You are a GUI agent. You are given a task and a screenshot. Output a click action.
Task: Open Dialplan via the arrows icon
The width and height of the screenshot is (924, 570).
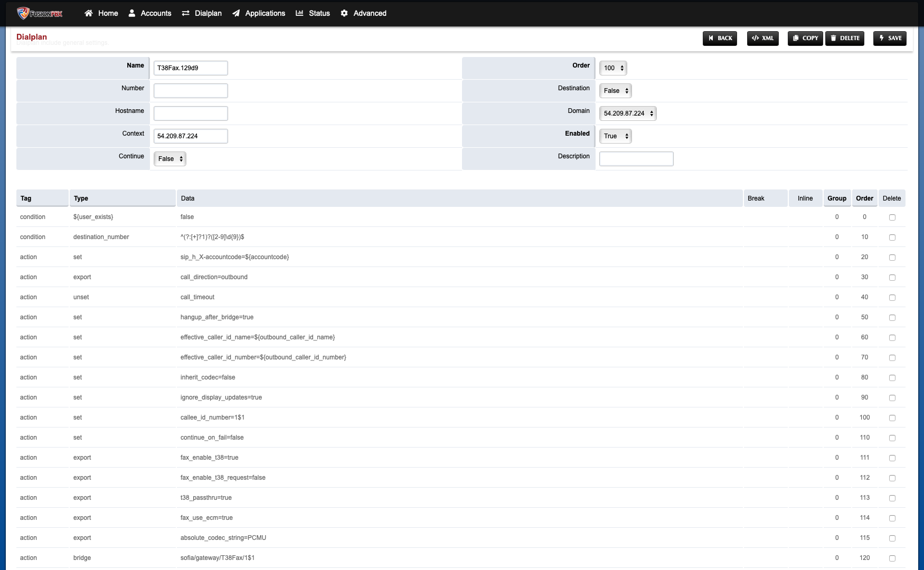[185, 13]
